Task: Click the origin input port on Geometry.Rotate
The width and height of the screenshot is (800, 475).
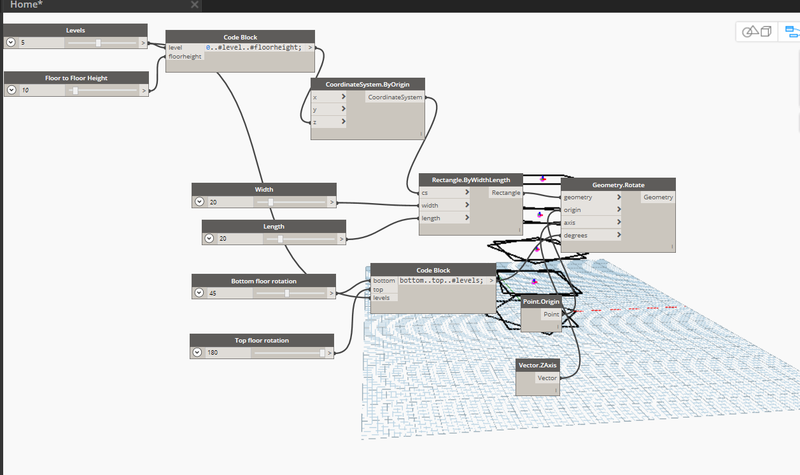Action: point(591,210)
